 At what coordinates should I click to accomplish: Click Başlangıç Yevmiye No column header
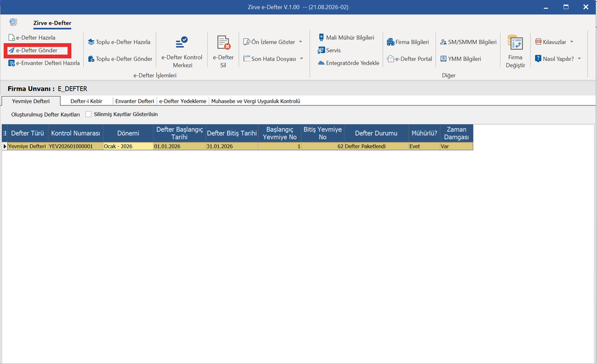[279, 133]
